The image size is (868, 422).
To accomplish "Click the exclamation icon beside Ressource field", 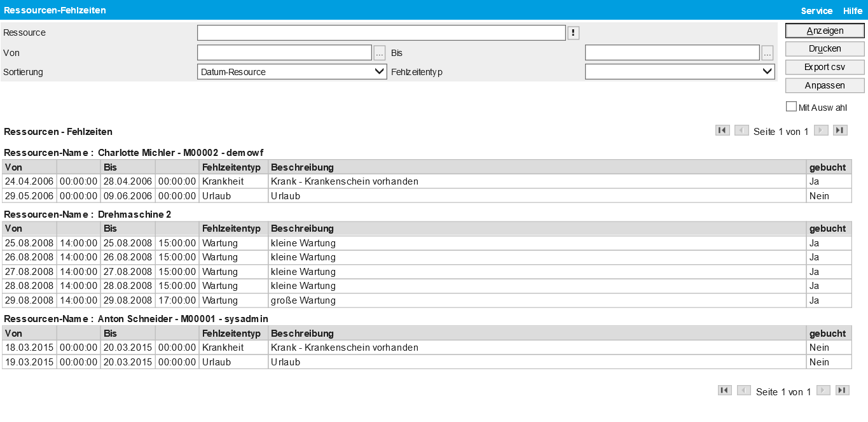I will pos(573,33).
